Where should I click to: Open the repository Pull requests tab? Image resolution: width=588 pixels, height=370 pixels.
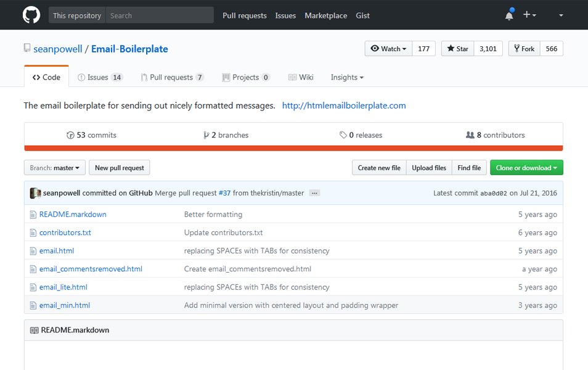pyautogui.click(x=172, y=77)
